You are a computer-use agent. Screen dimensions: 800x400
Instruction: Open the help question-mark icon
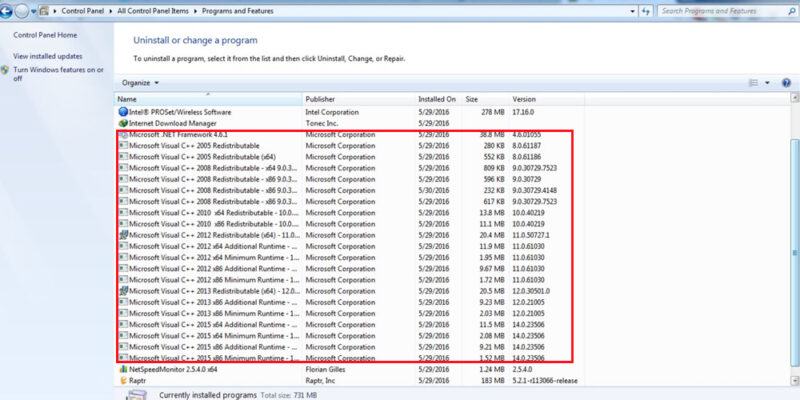786,83
